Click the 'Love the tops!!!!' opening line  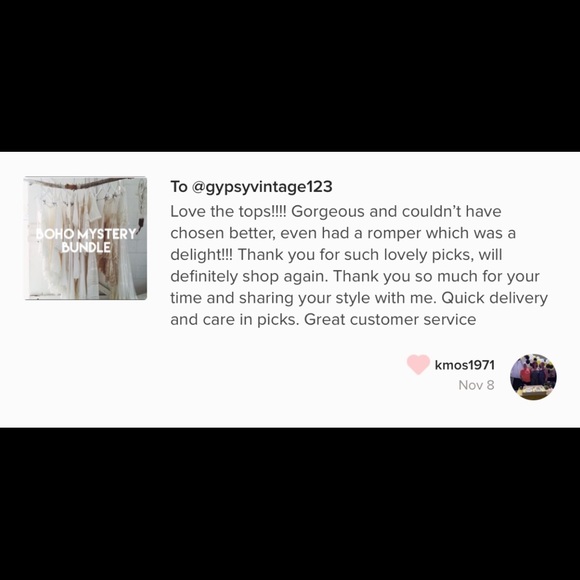[228, 212]
